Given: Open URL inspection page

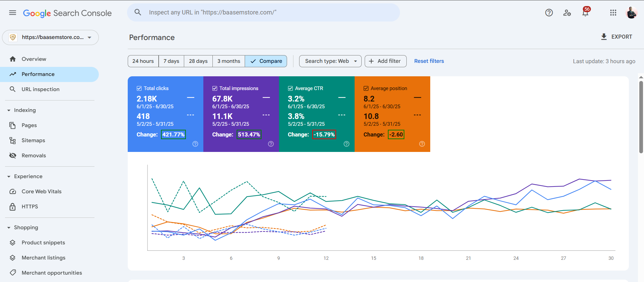Looking at the screenshot, I should coord(49,89).
